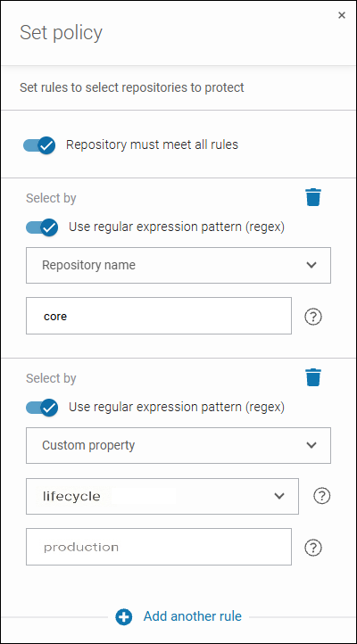Expand the lifecycle property dropdown
Viewport: 357px width, 644px height.
[x=162, y=496]
